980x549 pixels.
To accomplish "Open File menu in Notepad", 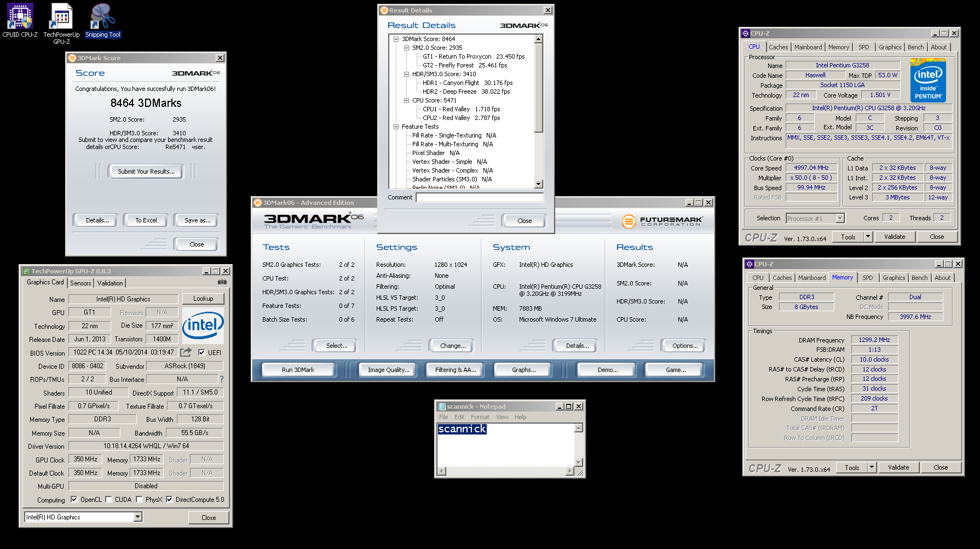I will click(x=443, y=417).
